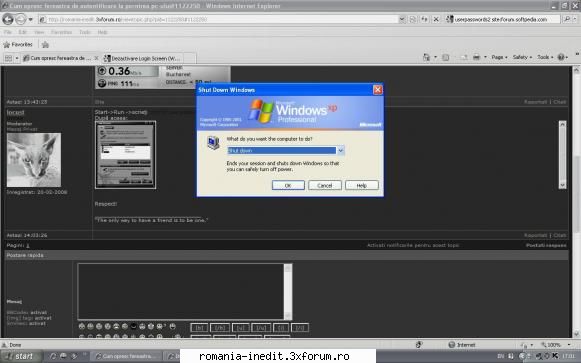The image size is (581, 363).
Task: Click the empty new tab button
Action: (x=189, y=58)
